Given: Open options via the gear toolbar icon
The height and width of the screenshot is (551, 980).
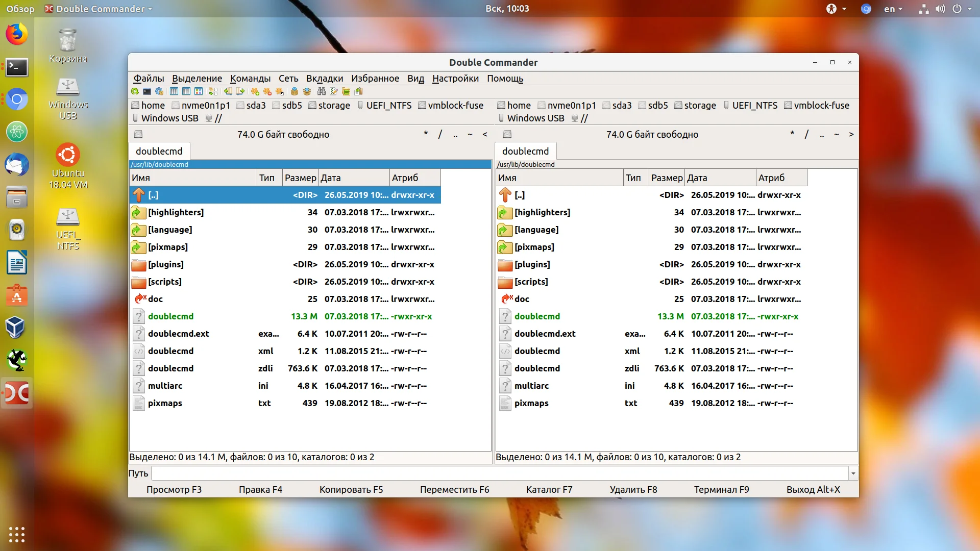Looking at the screenshot, I should 159,91.
